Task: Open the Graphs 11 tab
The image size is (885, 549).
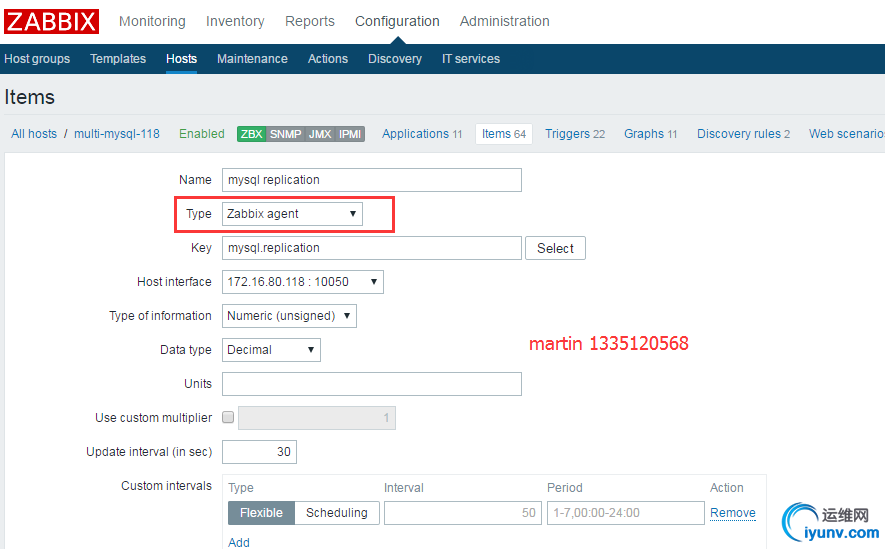Action: (650, 134)
